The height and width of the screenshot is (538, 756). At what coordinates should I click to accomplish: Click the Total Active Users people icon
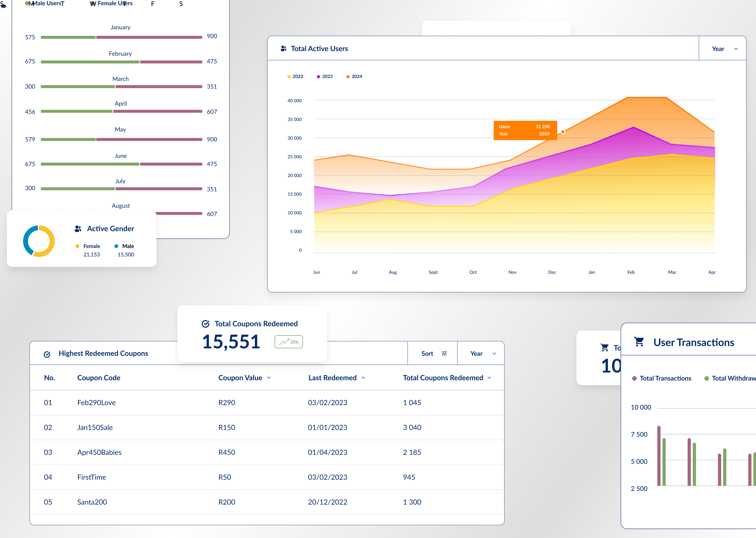[x=283, y=49]
